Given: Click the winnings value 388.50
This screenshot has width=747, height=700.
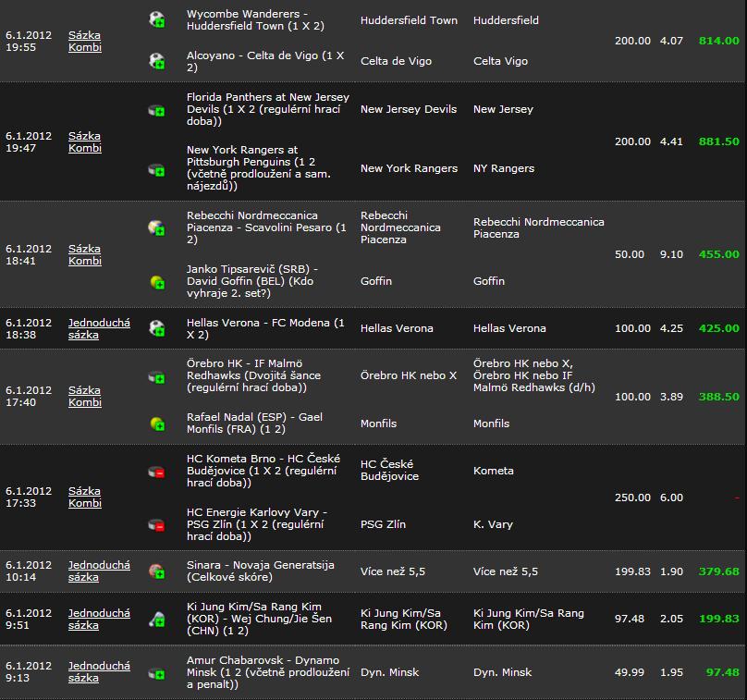Looking at the screenshot, I should [x=719, y=397].
